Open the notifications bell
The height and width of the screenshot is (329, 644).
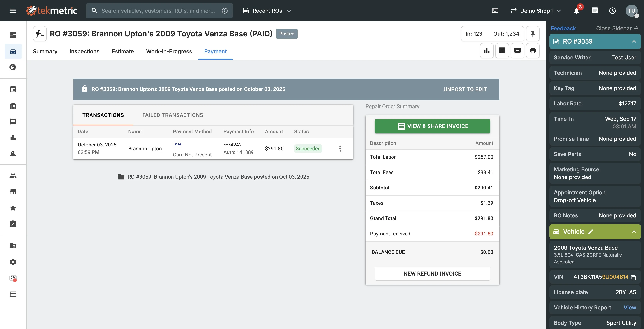point(576,11)
